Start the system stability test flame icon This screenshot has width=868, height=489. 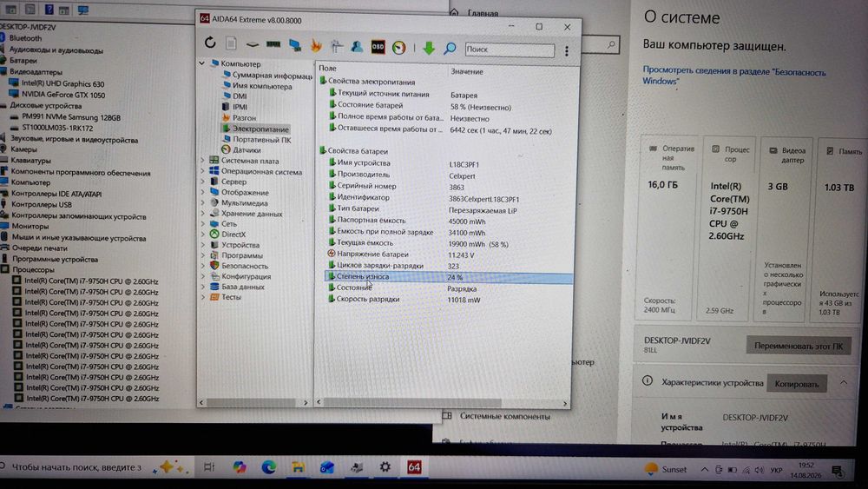pyautogui.click(x=316, y=46)
